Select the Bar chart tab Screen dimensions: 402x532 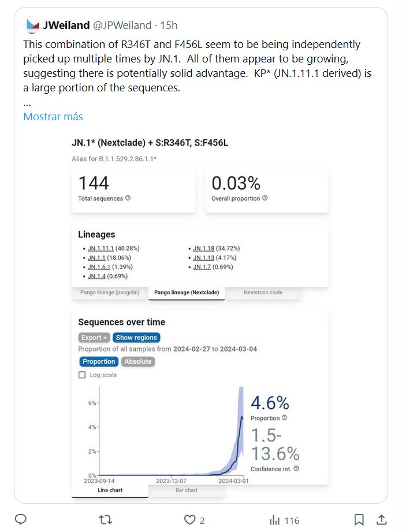click(x=186, y=490)
